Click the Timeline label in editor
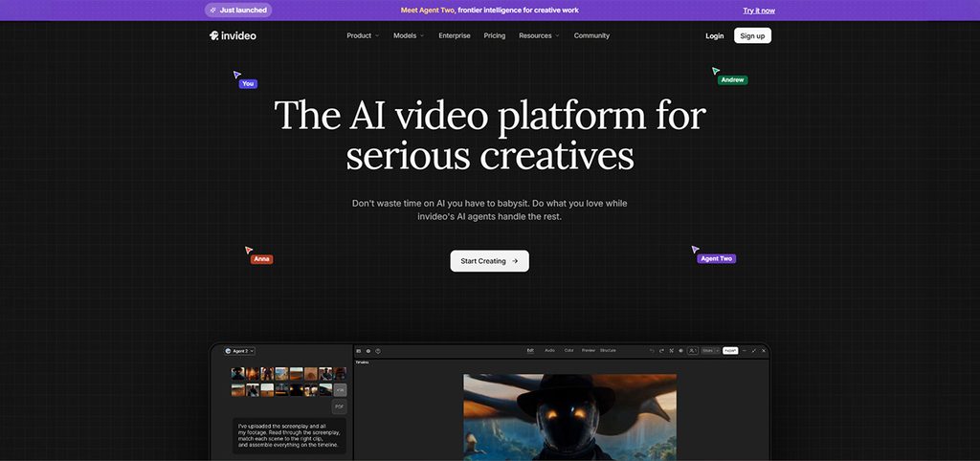This screenshot has width=980, height=461. click(x=363, y=362)
